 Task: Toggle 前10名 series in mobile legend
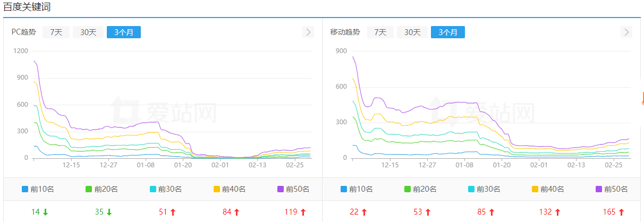click(357, 189)
